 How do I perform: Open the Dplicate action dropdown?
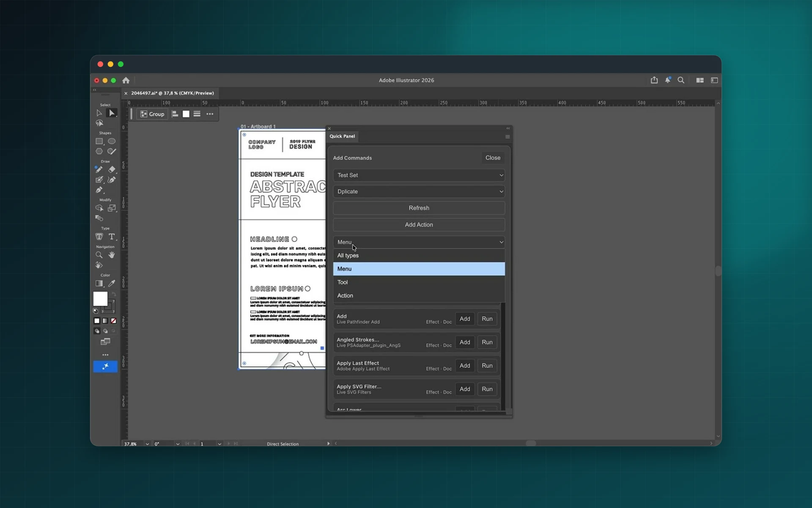pyautogui.click(x=419, y=191)
